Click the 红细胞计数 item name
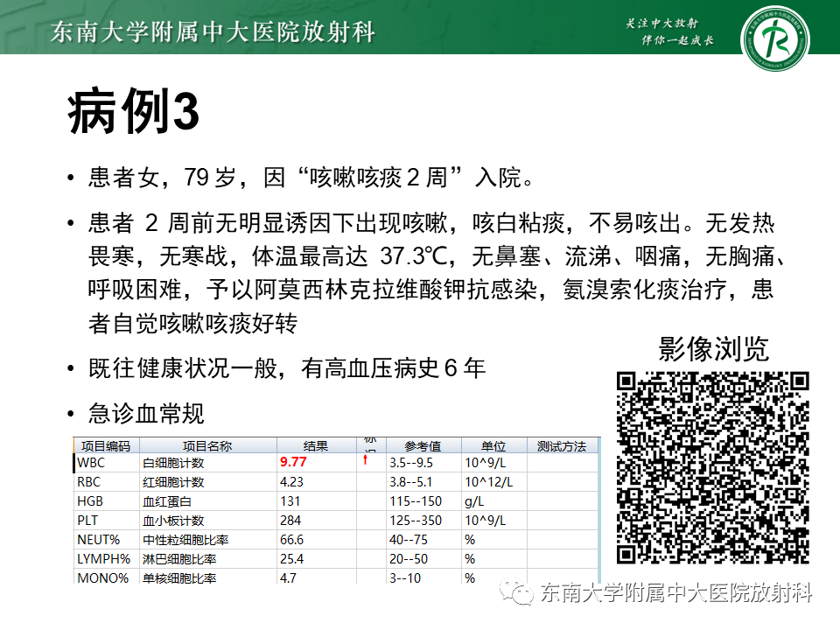Viewport: 840px width, 630px height. click(173, 482)
